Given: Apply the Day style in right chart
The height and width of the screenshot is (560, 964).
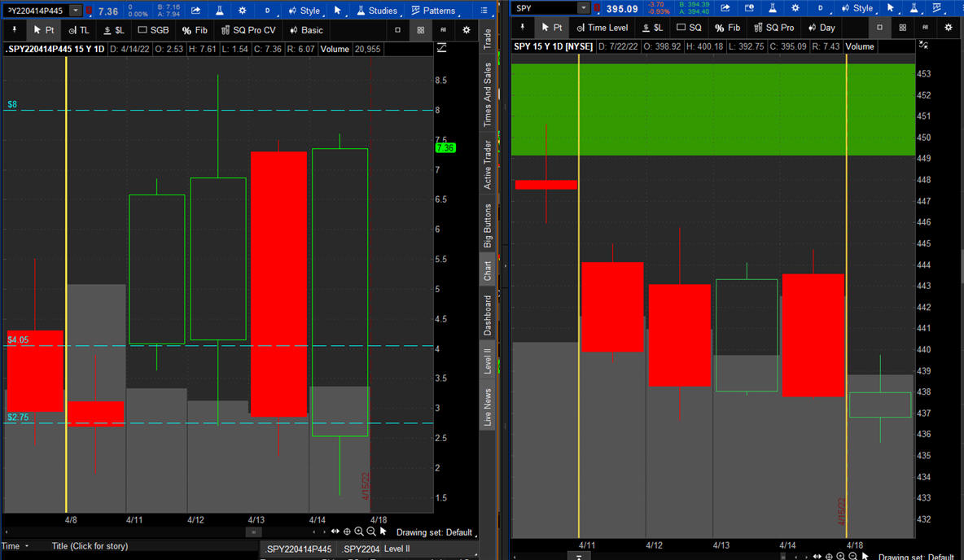Looking at the screenshot, I should 822,28.
